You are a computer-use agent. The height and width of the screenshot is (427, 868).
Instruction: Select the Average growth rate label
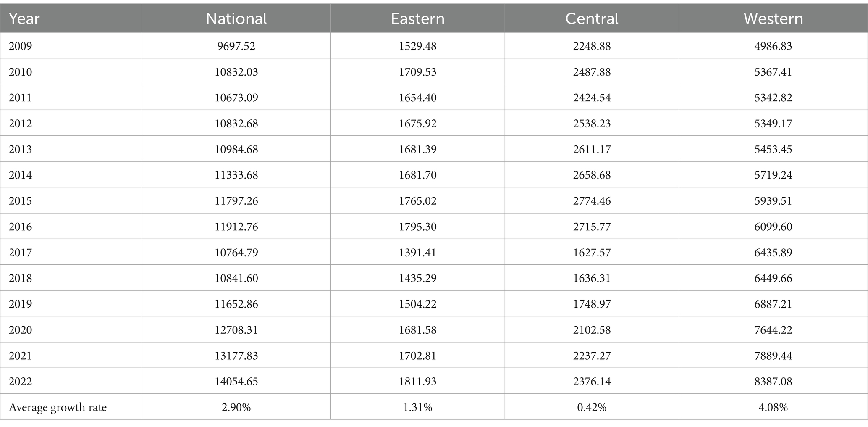tap(58, 408)
